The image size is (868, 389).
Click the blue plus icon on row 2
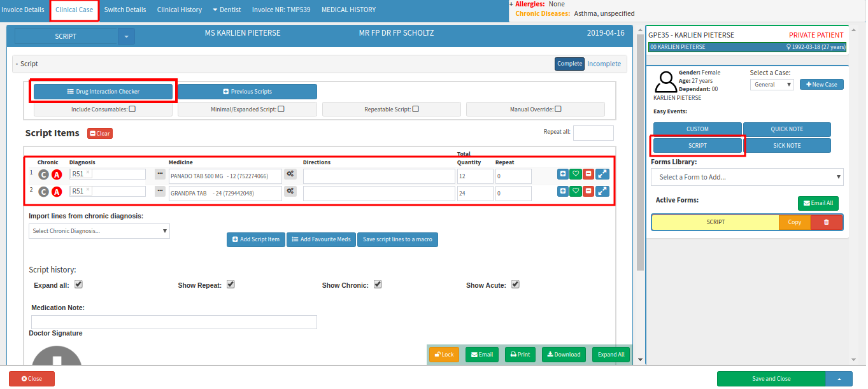coord(563,191)
